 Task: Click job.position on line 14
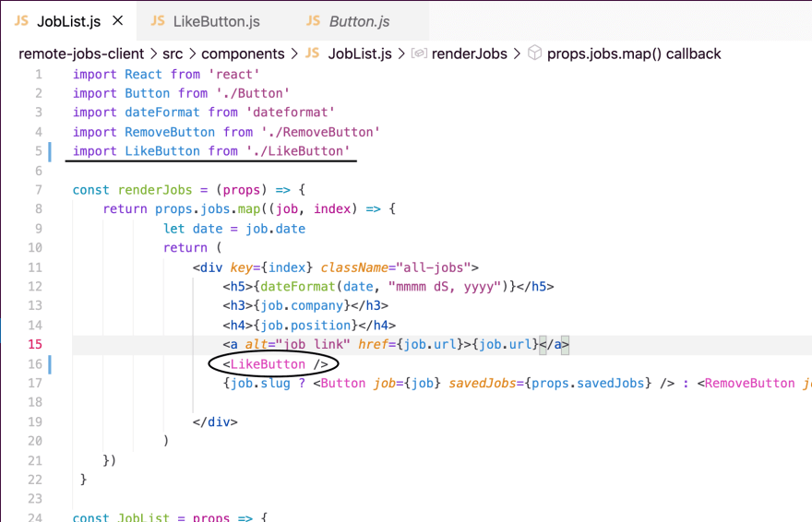[x=305, y=326]
